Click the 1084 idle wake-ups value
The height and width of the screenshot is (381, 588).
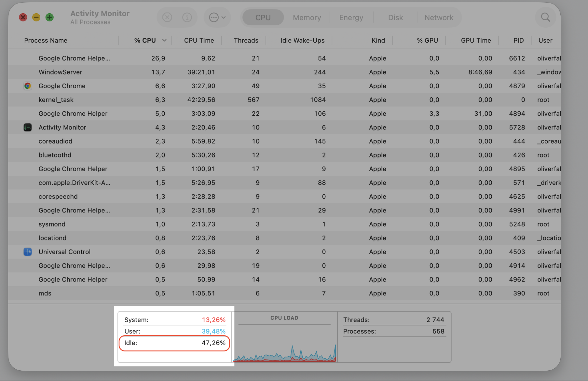click(x=318, y=100)
